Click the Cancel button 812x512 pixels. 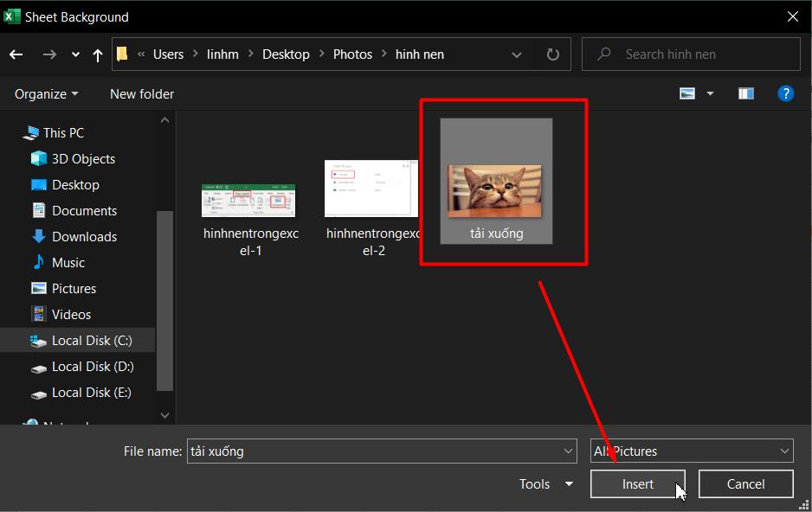(745, 484)
